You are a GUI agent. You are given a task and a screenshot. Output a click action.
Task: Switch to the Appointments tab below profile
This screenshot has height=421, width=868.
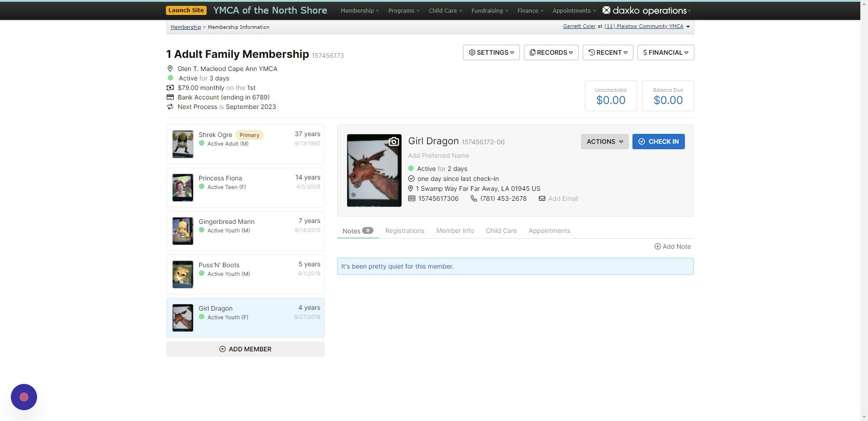549,231
